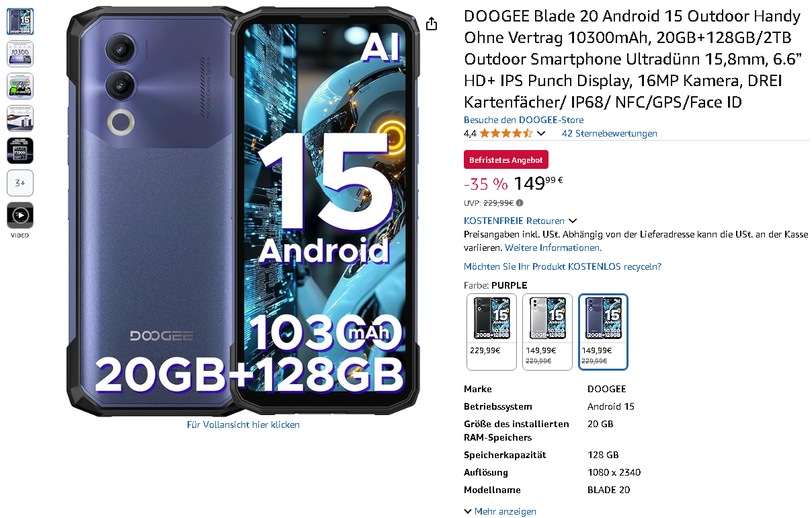Expand Mehr anzeigen specifications
Image resolution: width=812 pixels, height=518 pixels.
[500, 511]
